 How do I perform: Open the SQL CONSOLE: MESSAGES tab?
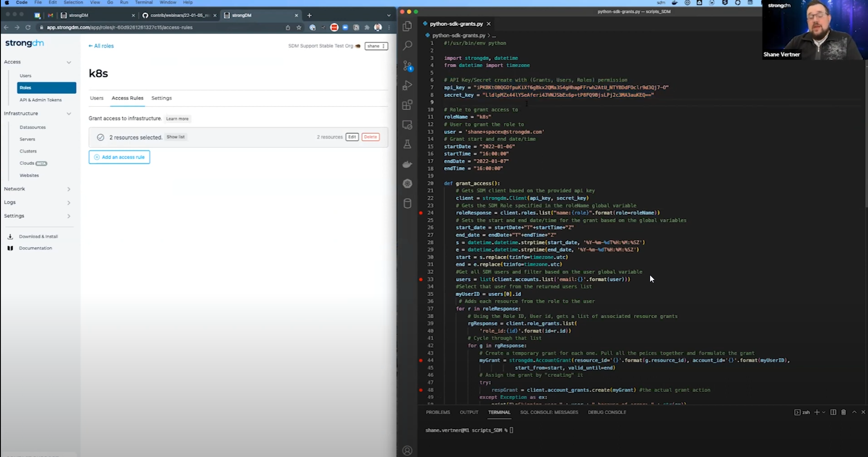click(549, 412)
